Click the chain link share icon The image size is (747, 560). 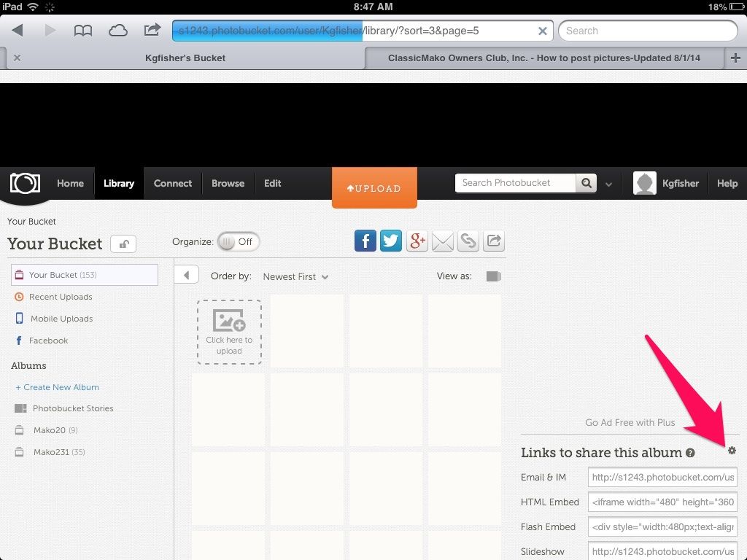tap(468, 241)
